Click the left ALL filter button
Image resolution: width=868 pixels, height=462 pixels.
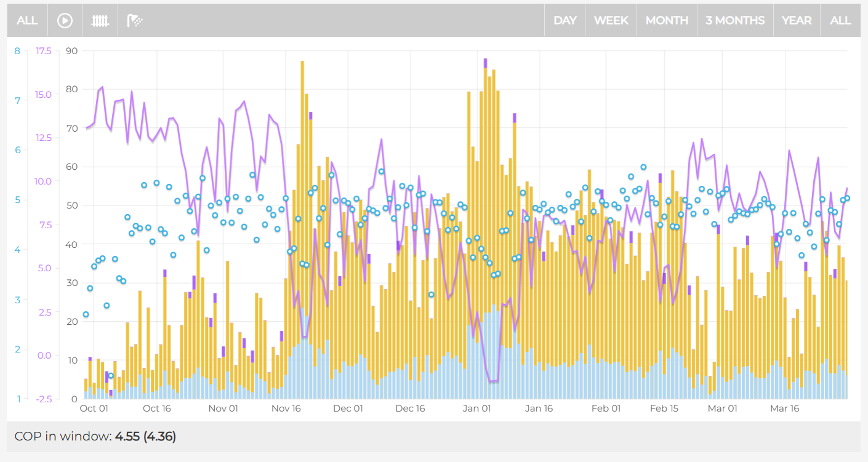tap(27, 20)
